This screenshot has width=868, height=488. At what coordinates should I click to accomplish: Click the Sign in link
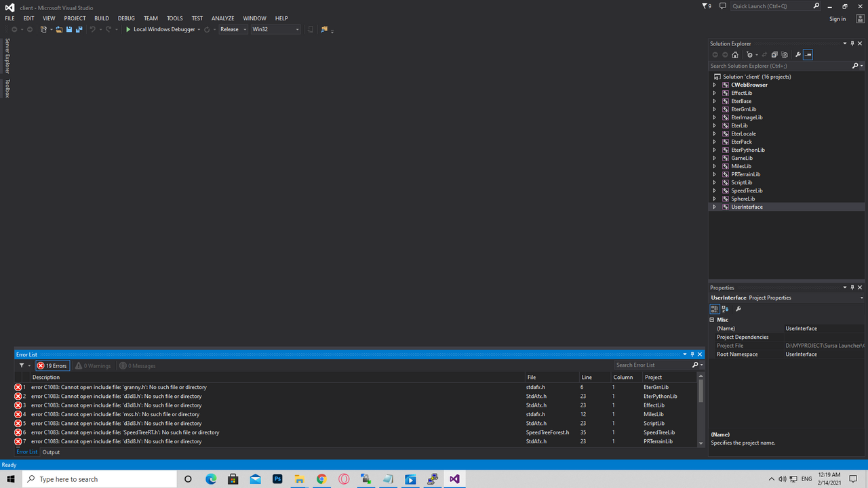point(837,19)
